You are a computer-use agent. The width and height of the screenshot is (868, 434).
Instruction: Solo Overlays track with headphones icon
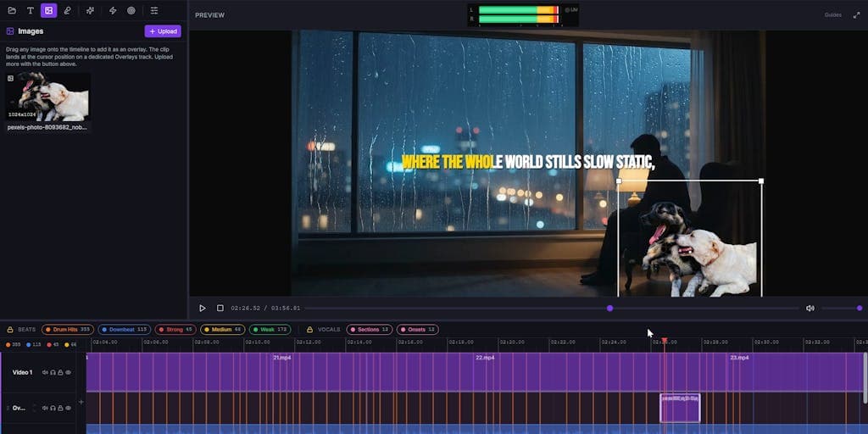[x=53, y=408]
